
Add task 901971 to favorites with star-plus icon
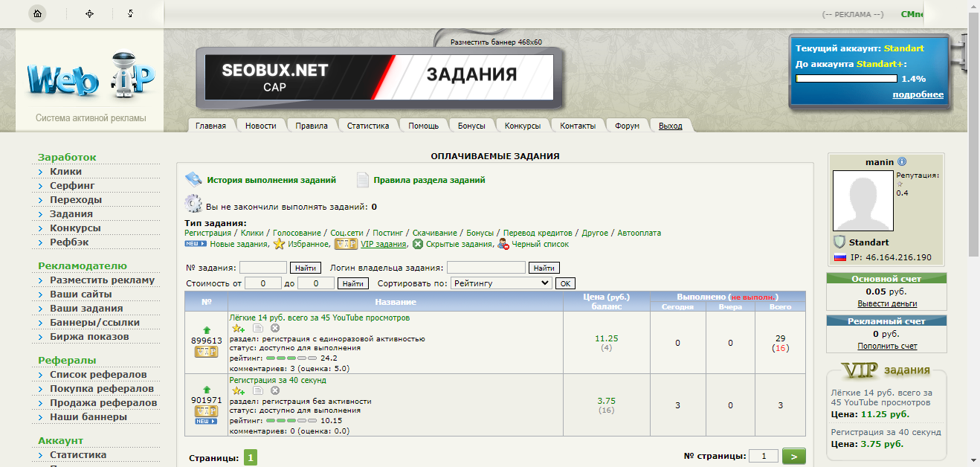(x=239, y=390)
